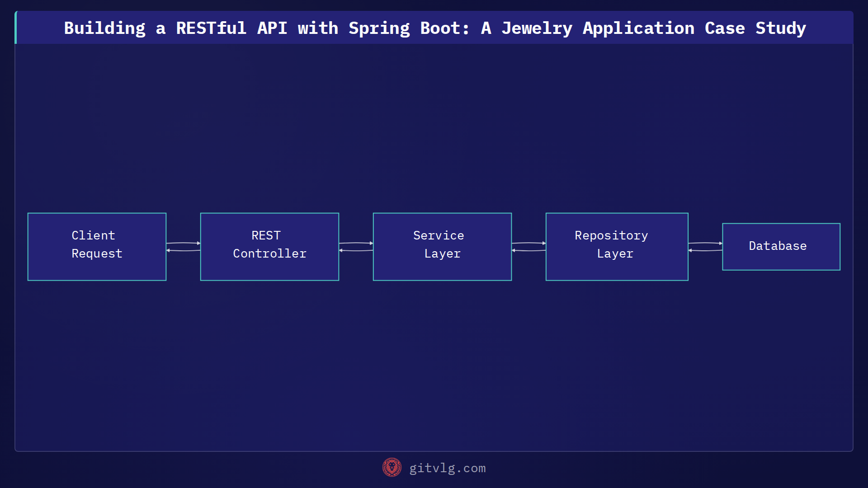Click the Client Request box
The height and width of the screenshot is (488, 868).
(97, 247)
